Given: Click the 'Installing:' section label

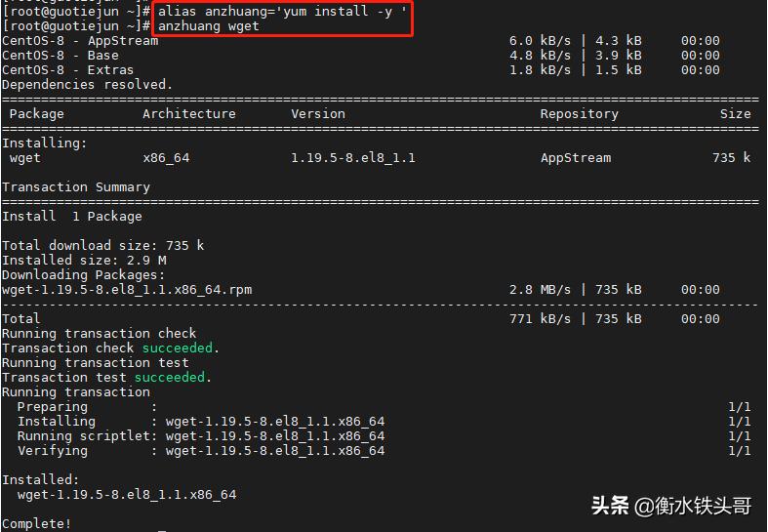Looking at the screenshot, I should pyautogui.click(x=45, y=143).
